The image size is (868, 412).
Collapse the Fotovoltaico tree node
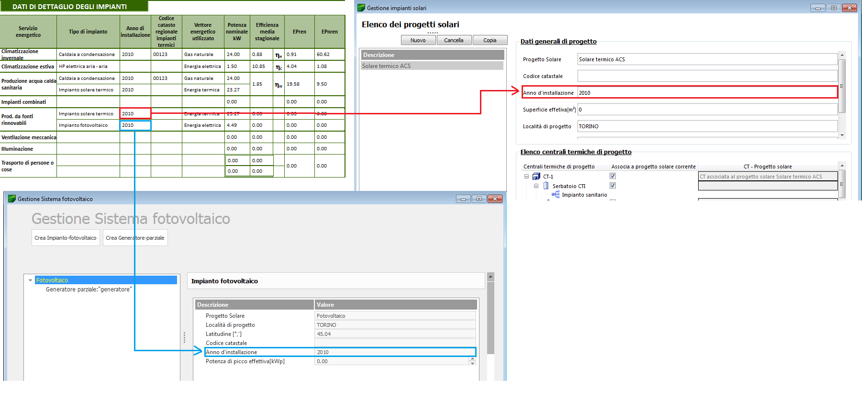(x=30, y=280)
